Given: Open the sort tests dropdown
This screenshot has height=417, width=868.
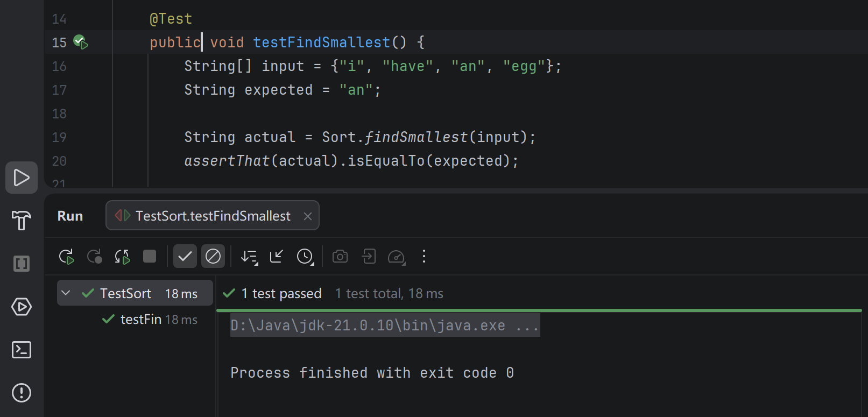Looking at the screenshot, I should point(249,257).
